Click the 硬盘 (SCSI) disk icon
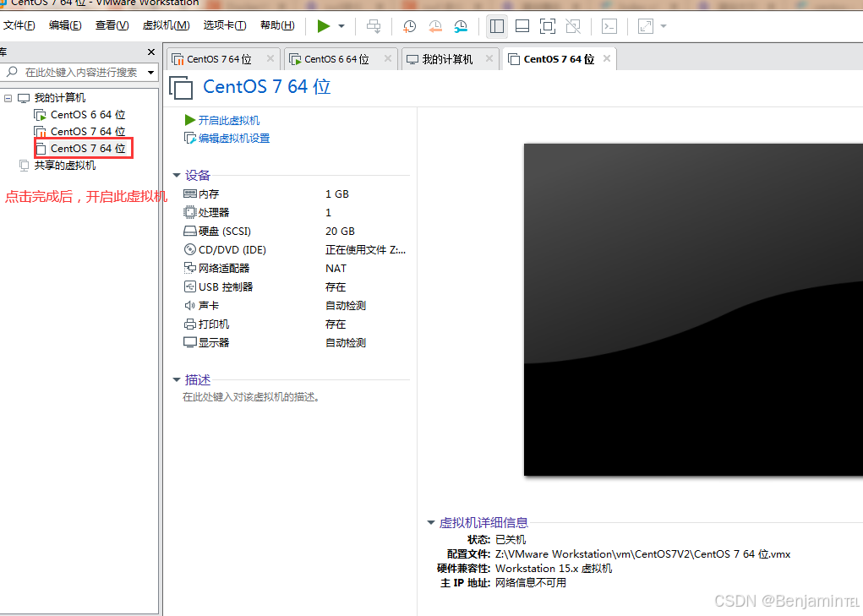The height and width of the screenshot is (616, 863). [190, 231]
